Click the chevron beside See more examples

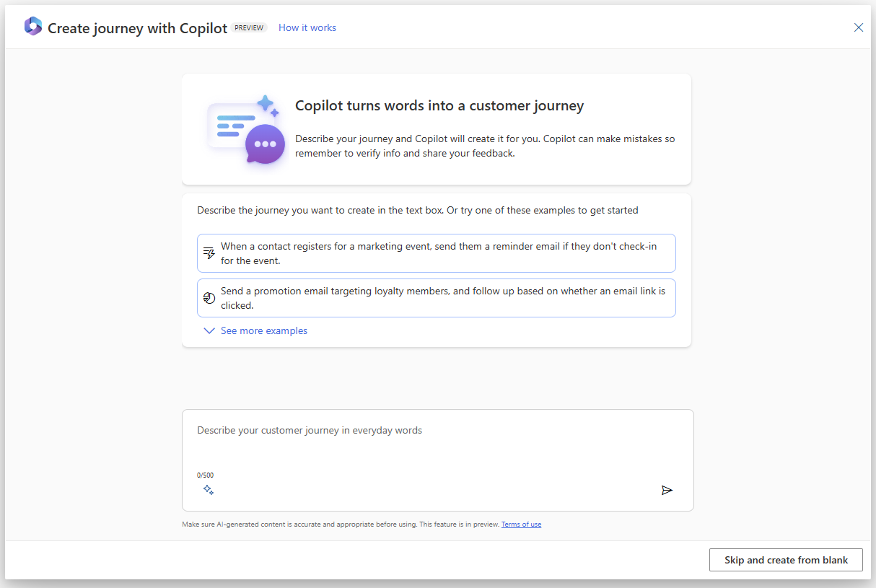coord(209,330)
